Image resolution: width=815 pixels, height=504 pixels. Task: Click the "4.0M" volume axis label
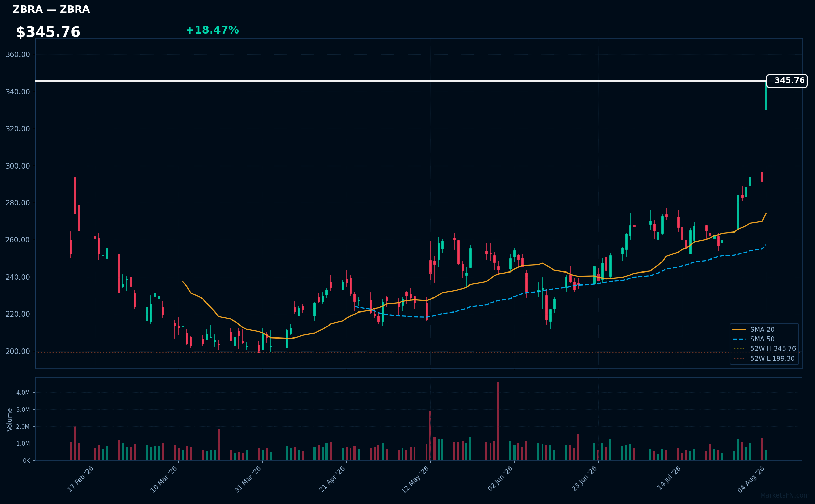(23, 393)
